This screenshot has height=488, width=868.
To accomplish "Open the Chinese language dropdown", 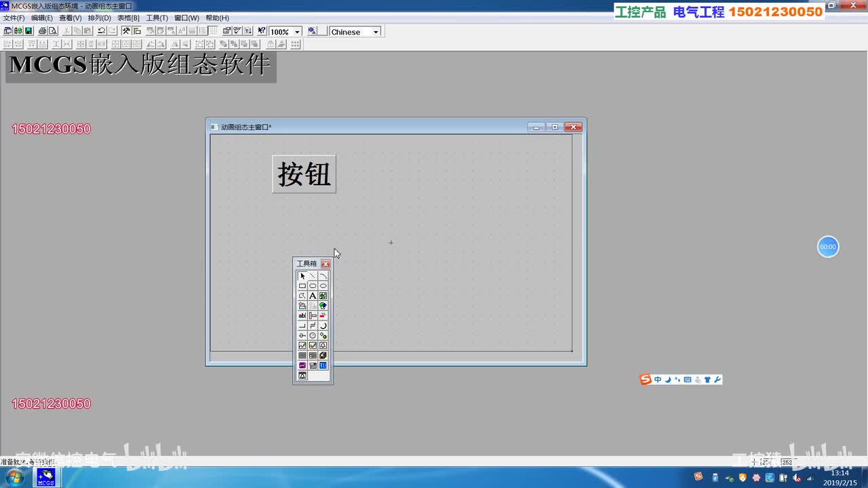I will click(376, 32).
